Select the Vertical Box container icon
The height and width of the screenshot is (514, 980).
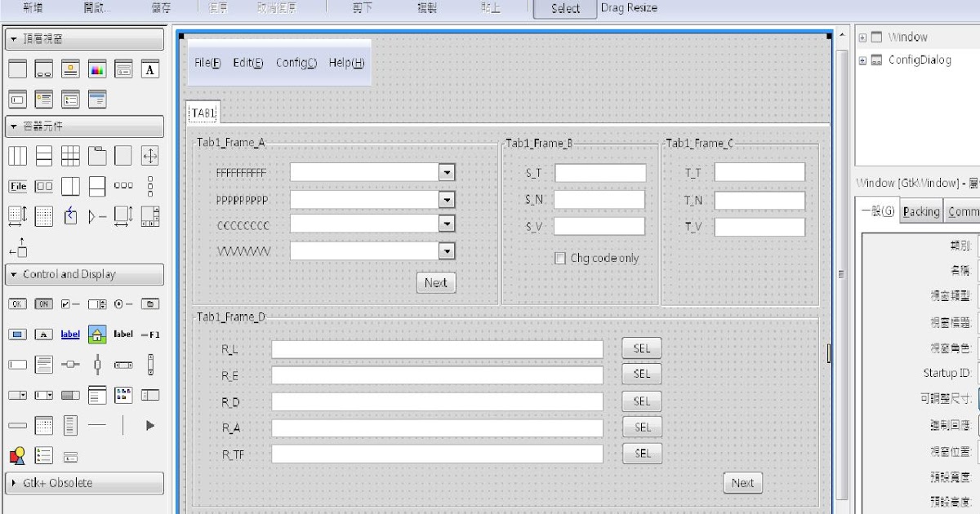click(x=45, y=156)
